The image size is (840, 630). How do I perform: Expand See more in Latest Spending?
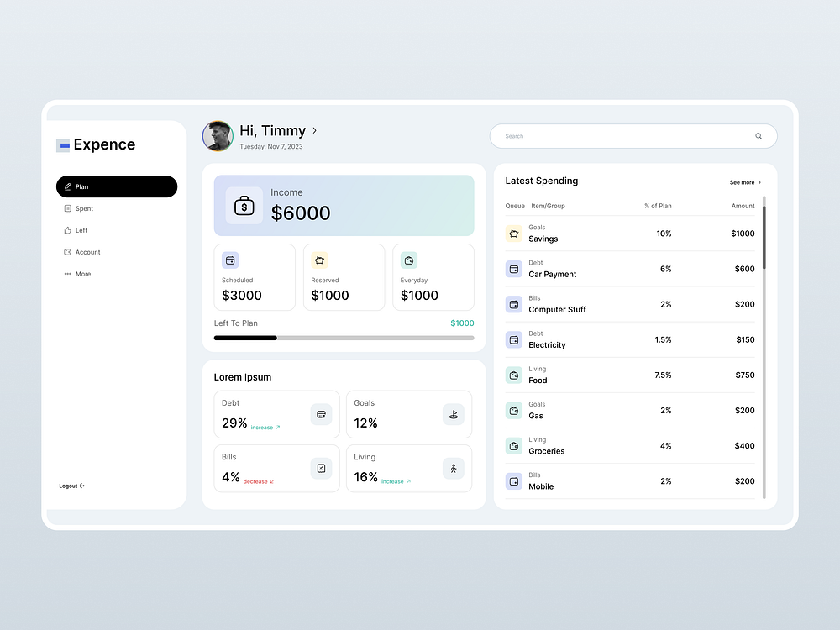(x=744, y=182)
